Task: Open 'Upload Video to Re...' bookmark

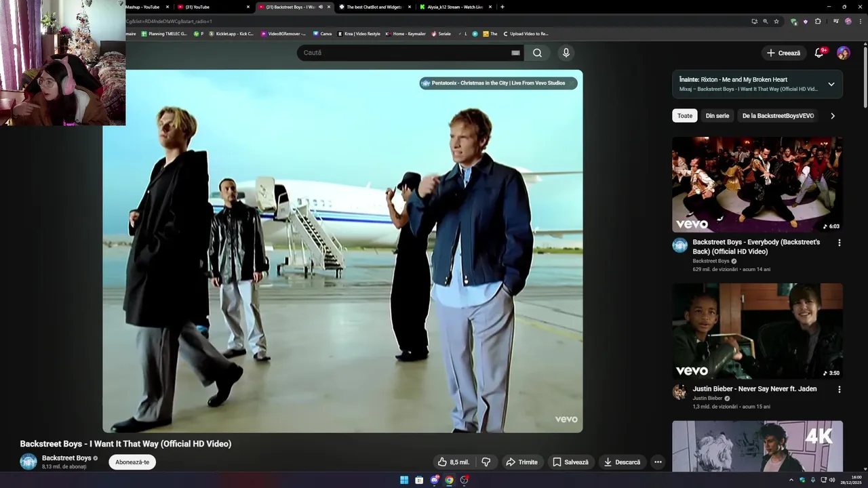Action: (525, 33)
